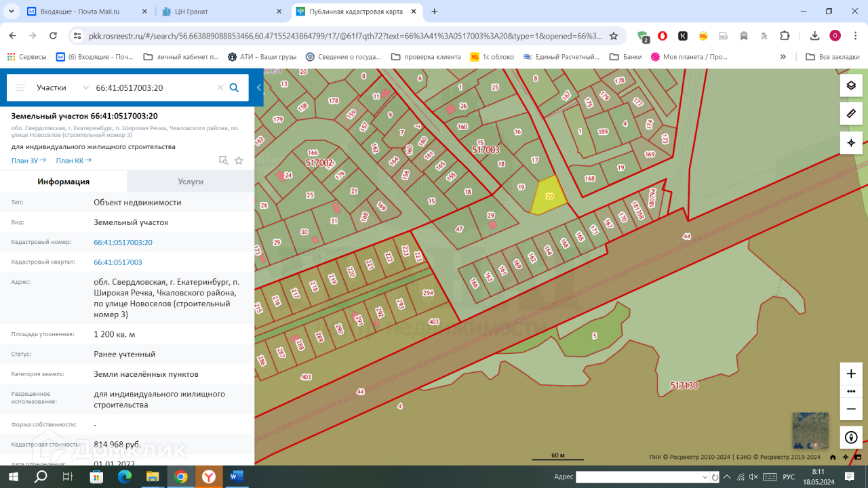The height and width of the screenshot is (488, 868).
Task: Add the parcel to favorites with the star
Action: tap(239, 161)
